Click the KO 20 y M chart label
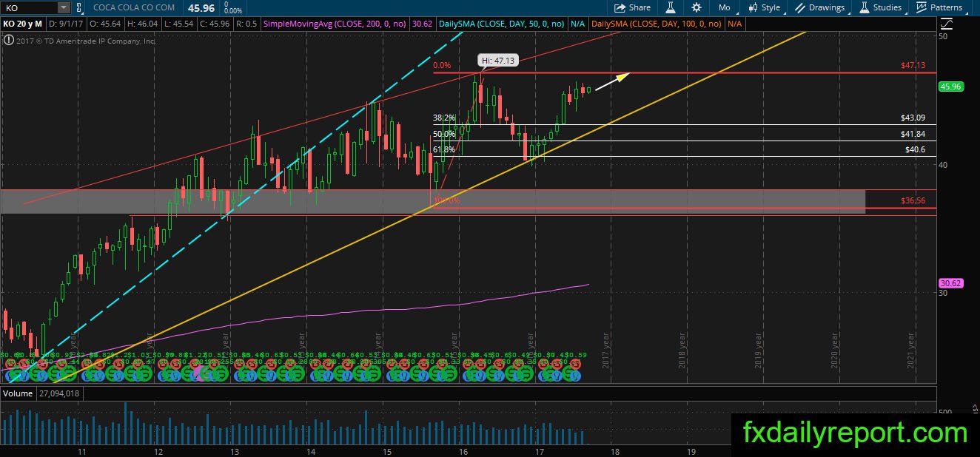980x457 pixels. [x=22, y=24]
